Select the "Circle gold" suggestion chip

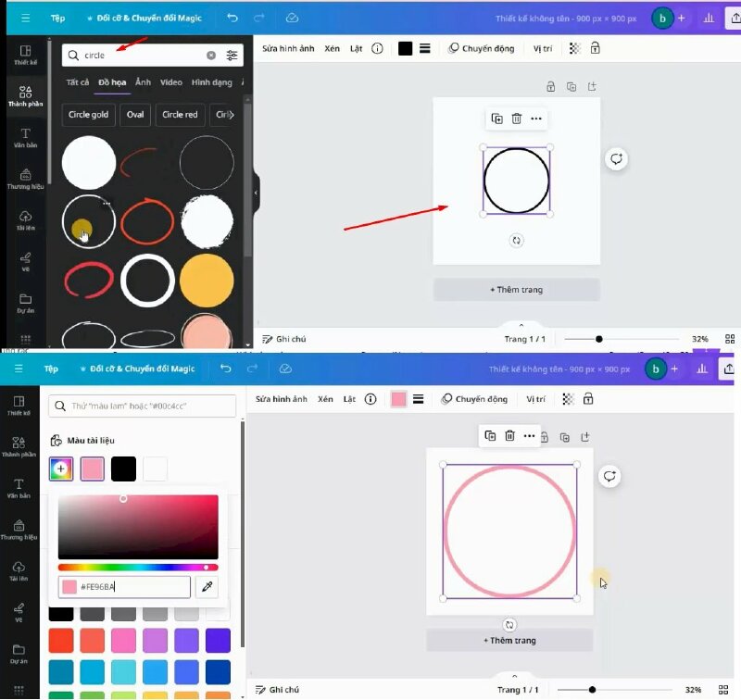click(89, 115)
